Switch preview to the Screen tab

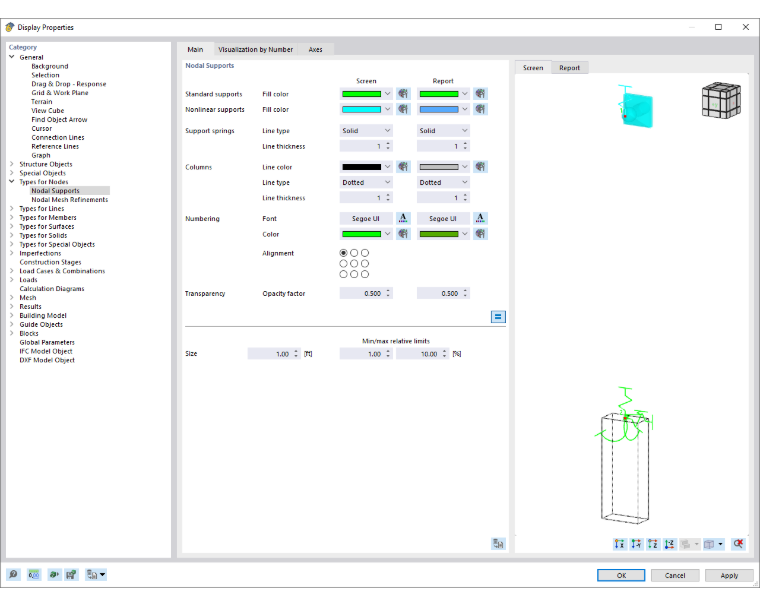click(533, 67)
